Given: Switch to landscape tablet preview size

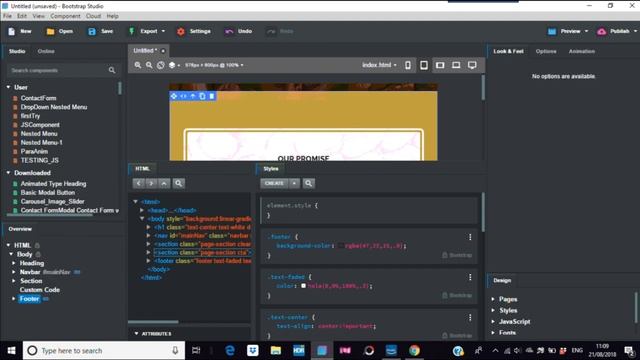Looking at the screenshot, I should (440, 65).
